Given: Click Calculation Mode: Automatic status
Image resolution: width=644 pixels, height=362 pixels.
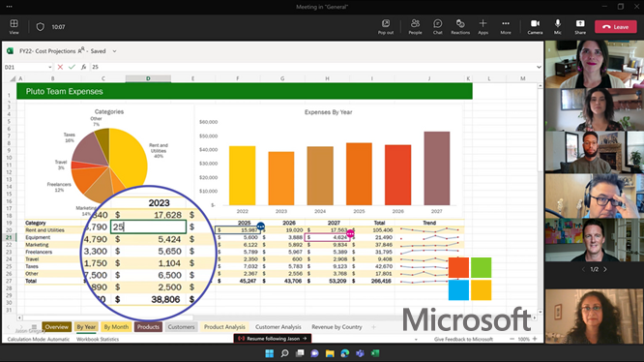Looking at the screenshot, I should click(x=39, y=340).
